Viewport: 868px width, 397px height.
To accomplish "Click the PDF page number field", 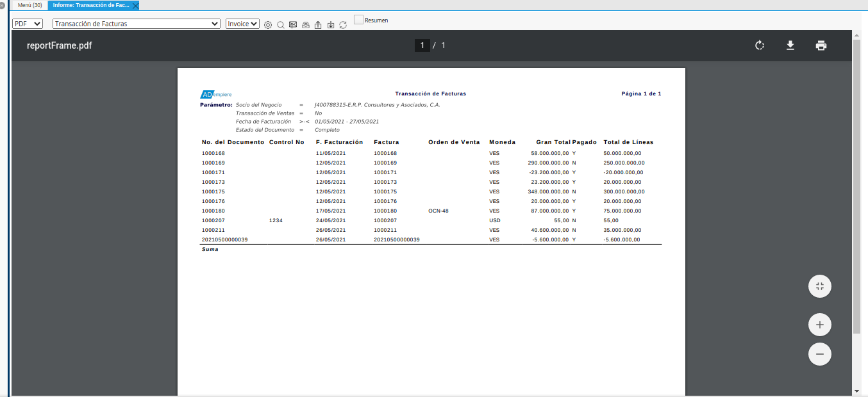I will click(x=422, y=45).
